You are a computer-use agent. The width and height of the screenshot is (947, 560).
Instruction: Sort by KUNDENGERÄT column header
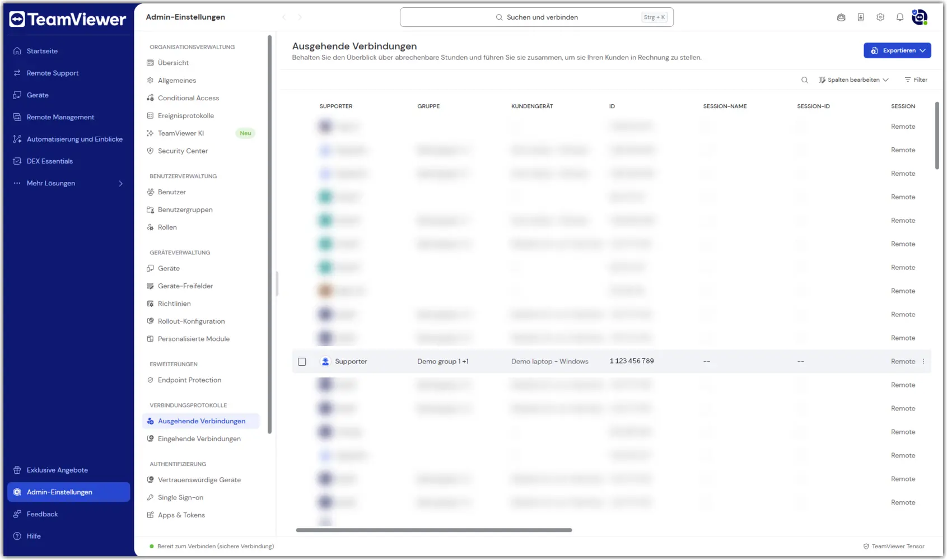pos(532,106)
